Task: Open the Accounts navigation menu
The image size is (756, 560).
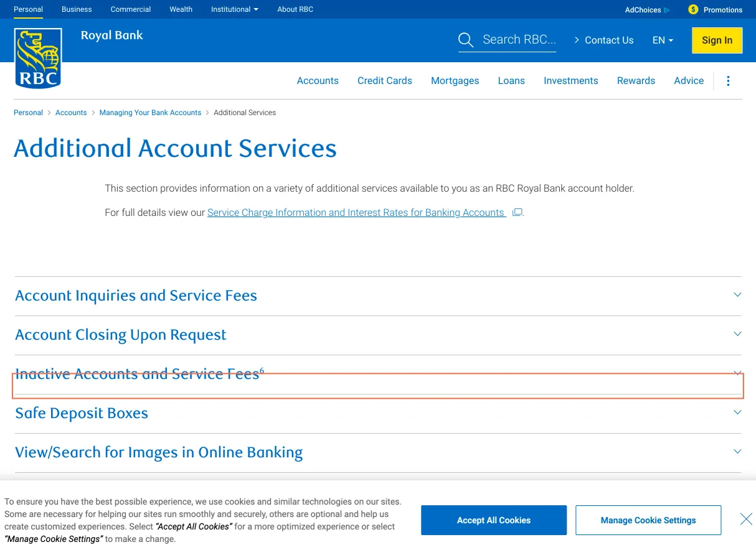Action: (x=318, y=81)
